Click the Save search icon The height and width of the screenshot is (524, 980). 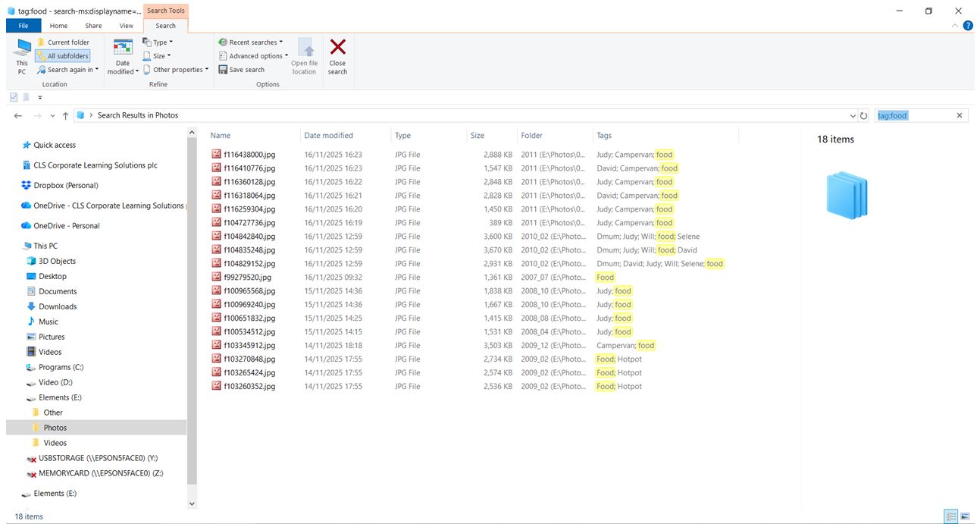click(224, 70)
